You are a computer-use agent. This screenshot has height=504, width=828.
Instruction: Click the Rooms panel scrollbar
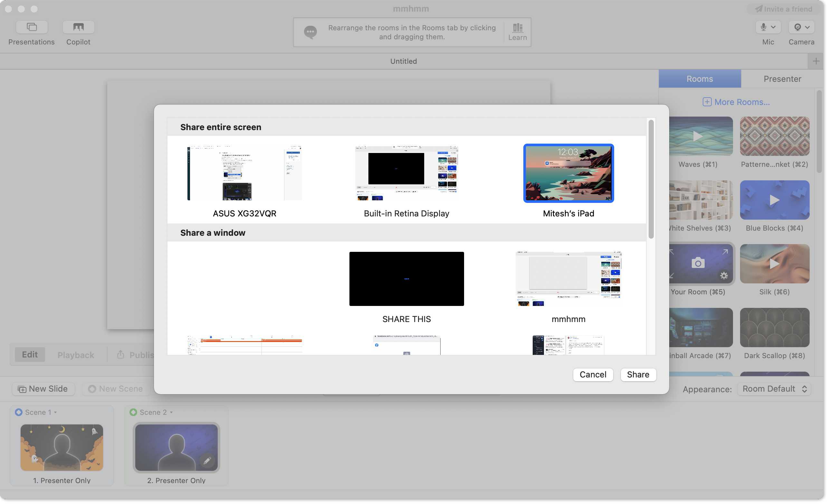[x=820, y=132]
